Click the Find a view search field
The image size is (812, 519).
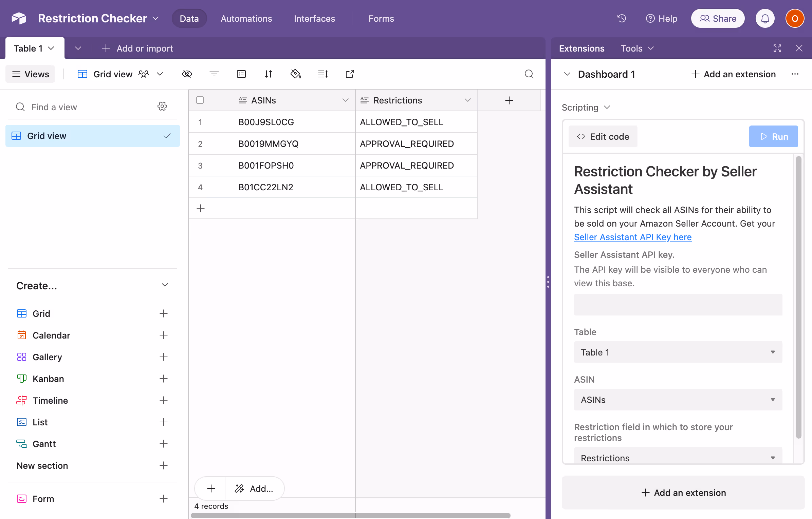(81, 107)
